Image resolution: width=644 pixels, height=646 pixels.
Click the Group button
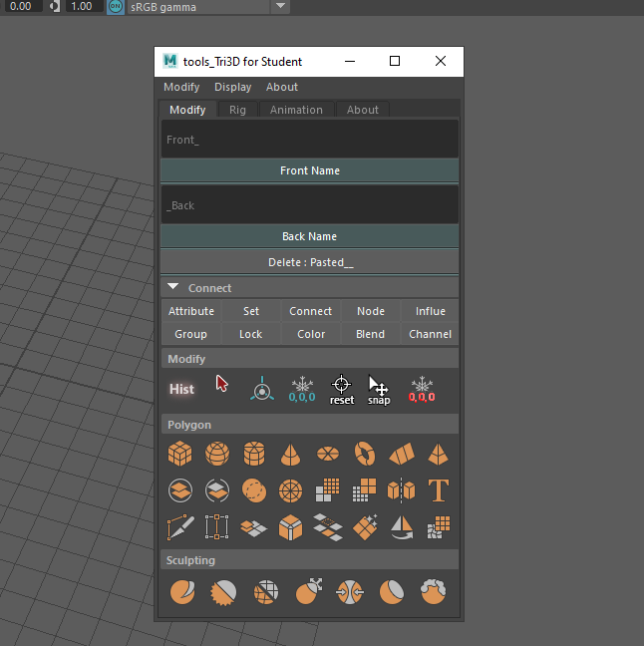190,334
